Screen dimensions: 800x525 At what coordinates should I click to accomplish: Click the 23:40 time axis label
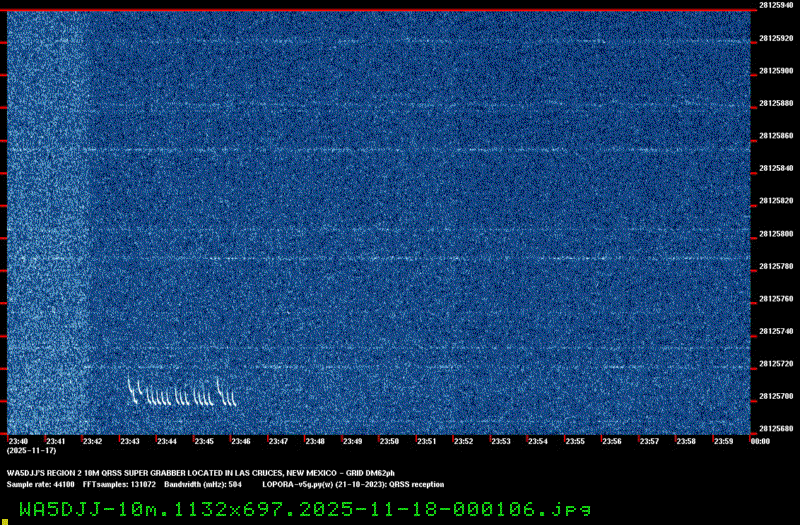click(x=18, y=441)
